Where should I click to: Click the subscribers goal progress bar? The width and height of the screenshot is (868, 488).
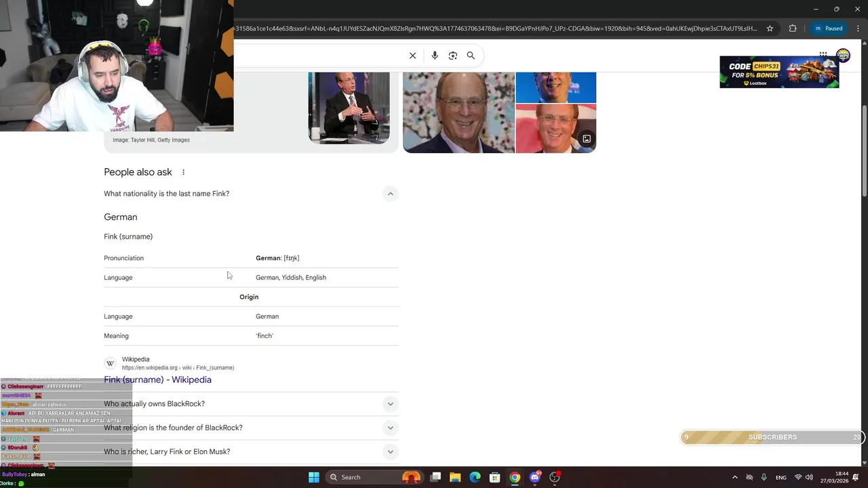[772, 437]
